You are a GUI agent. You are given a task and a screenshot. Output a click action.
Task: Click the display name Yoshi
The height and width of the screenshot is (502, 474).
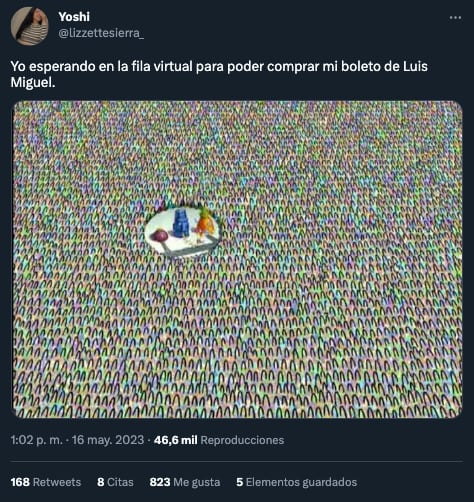[x=74, y=17]
